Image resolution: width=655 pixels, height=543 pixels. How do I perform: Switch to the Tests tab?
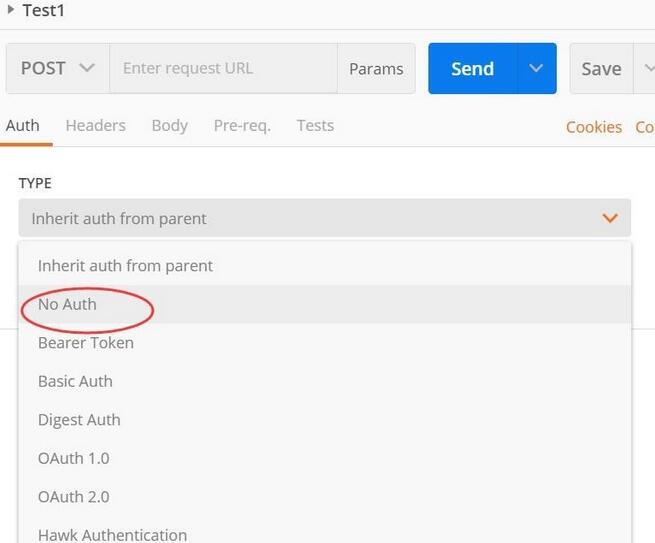pos(315,126)
